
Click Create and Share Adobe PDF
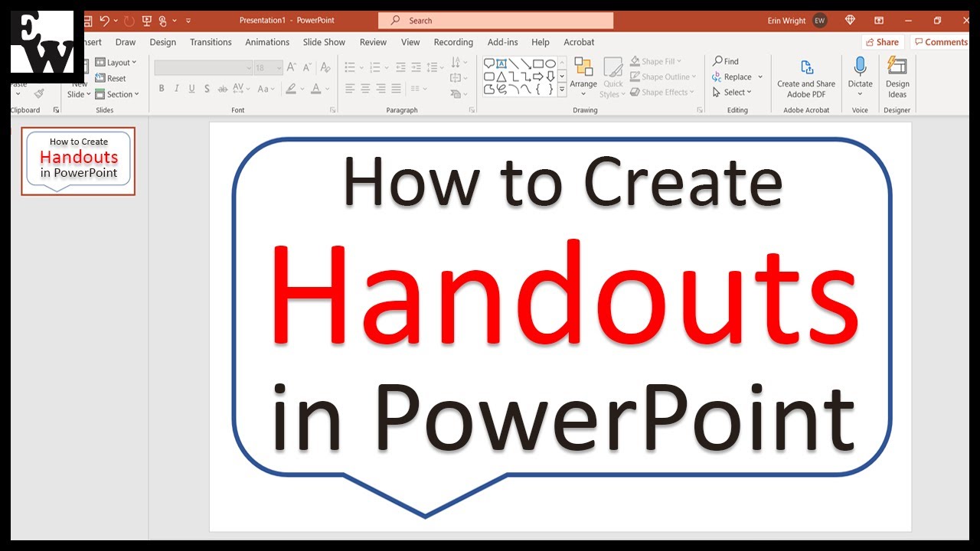806,77
